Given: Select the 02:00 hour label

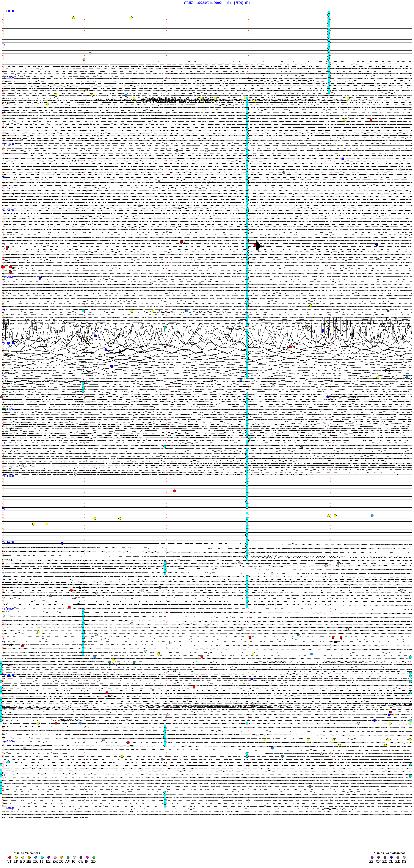Looking at the screenshot, I should 10,78.
